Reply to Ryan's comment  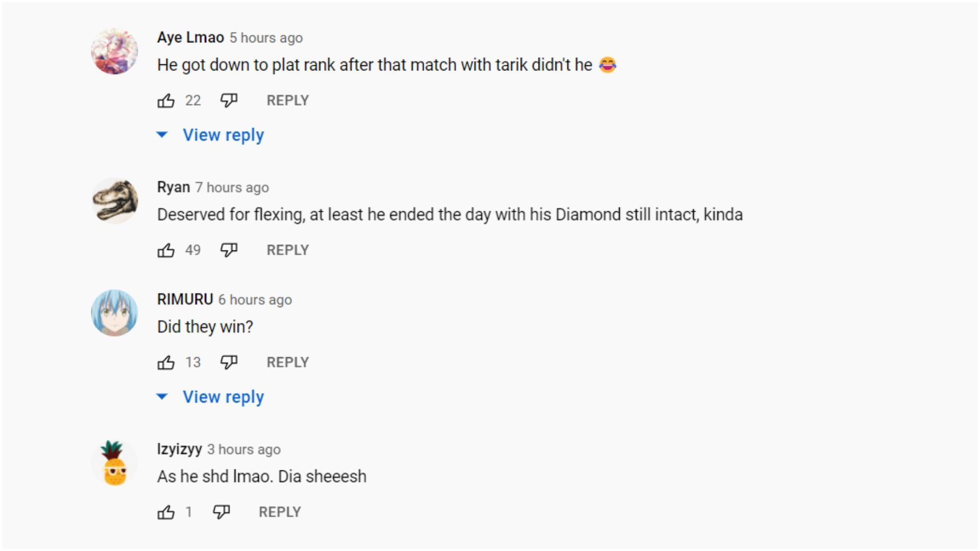(x=287, y=250)
